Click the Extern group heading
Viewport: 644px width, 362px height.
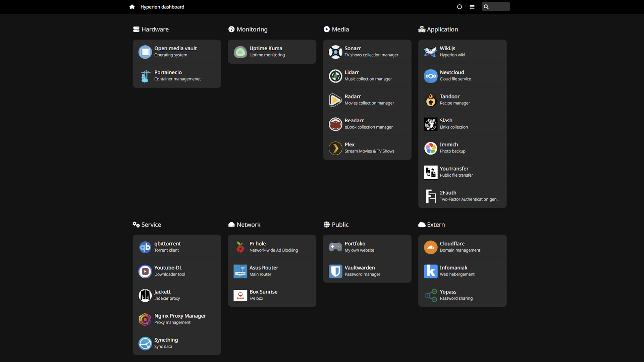point(432,225)
